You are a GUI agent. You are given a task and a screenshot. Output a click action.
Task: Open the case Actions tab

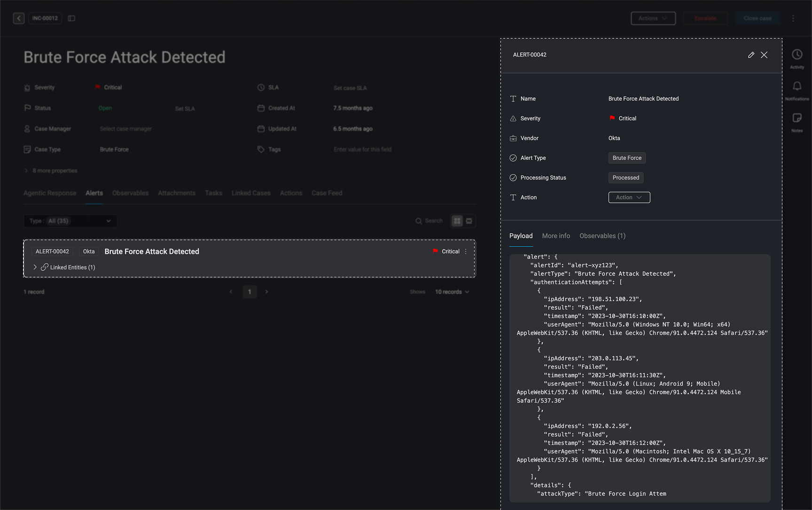tap(291, 193)
